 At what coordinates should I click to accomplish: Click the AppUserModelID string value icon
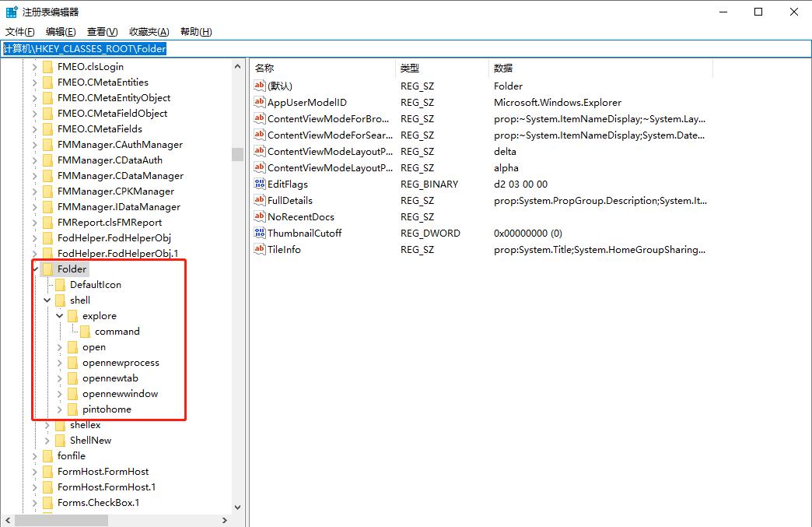coord(260,102)
